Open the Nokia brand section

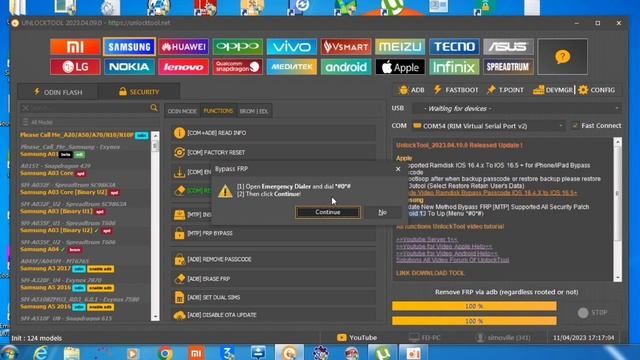tap(129, 67)
